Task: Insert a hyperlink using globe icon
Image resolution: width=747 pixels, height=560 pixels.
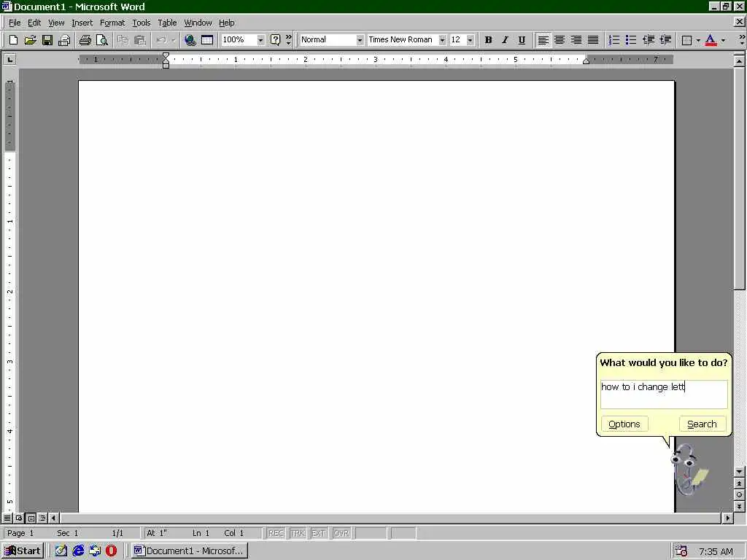Action: click(190, 40)
